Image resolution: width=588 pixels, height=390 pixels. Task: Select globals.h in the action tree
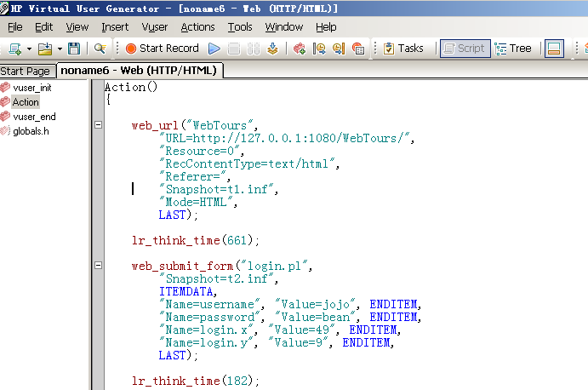click(x=31, y=131)
